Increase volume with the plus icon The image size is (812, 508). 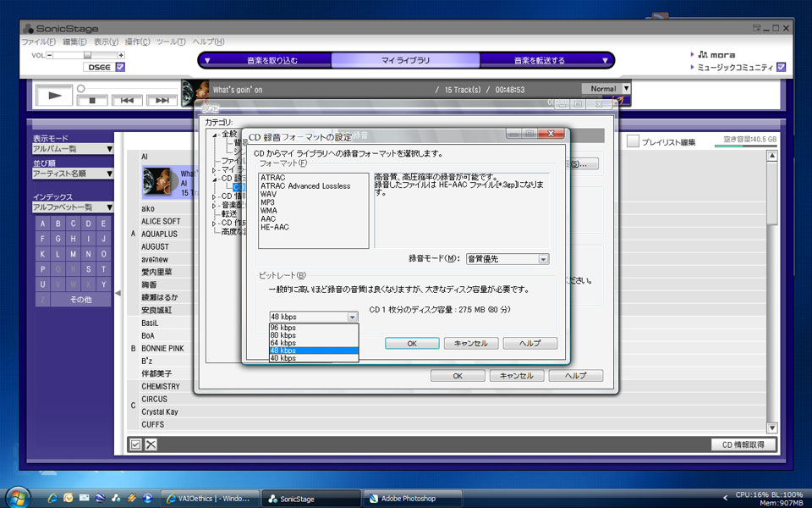point(121,55)
